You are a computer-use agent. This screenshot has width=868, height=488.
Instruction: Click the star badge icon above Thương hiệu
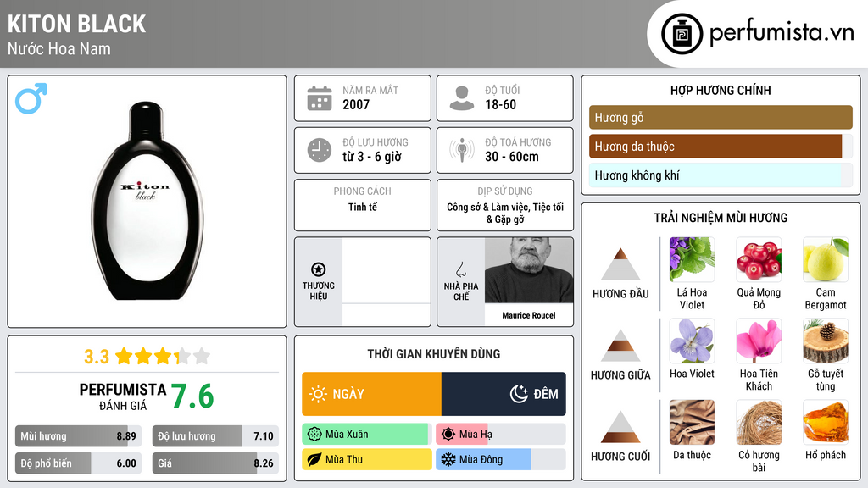tap(319, 269)
